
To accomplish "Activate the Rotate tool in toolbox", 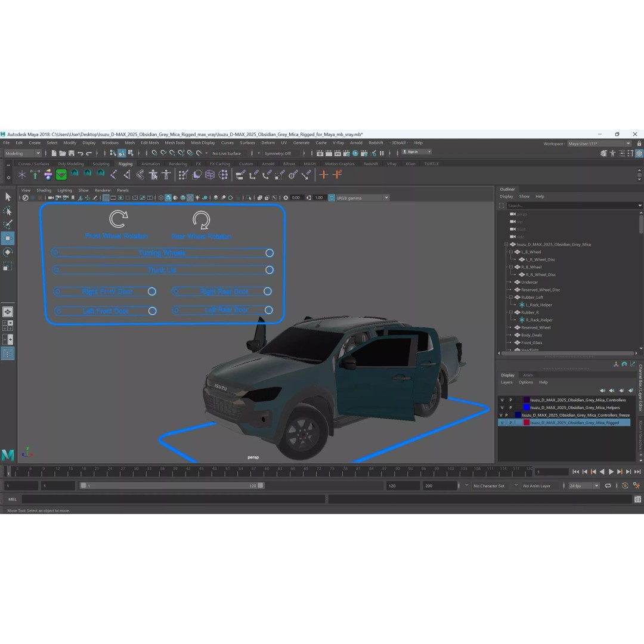I will [8, 252].
